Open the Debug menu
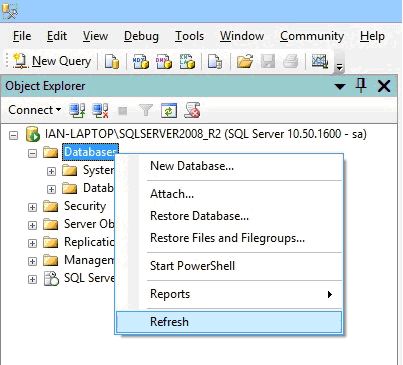The height and width of the screenshot is (365, 403). click(x=141, y=36)
